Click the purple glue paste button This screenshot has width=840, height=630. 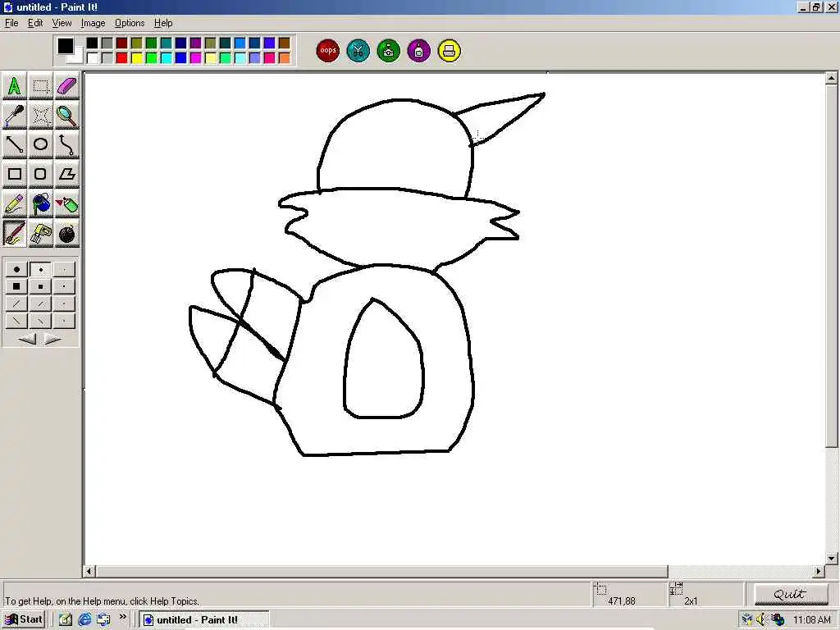coord(419,51)
